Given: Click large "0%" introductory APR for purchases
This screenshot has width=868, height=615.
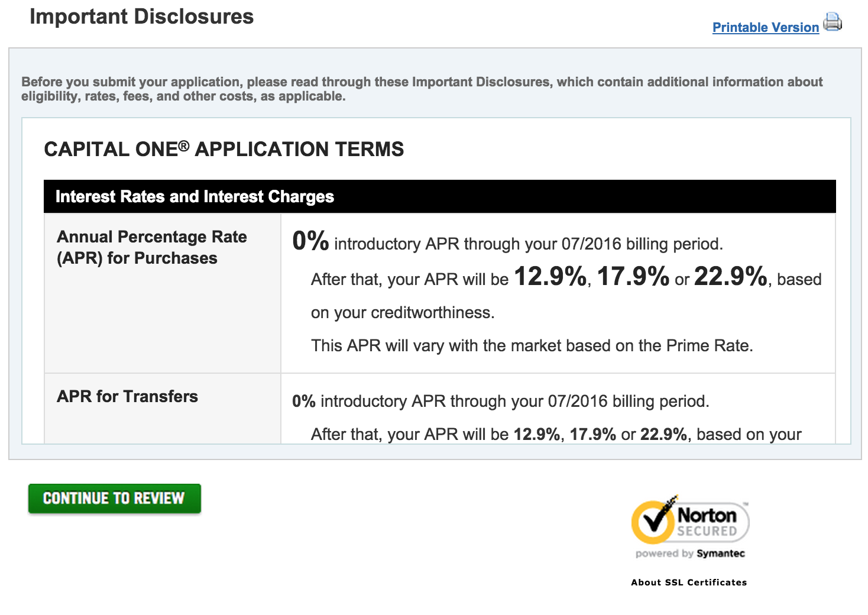Looking at the screenshot, I should 310,241.
